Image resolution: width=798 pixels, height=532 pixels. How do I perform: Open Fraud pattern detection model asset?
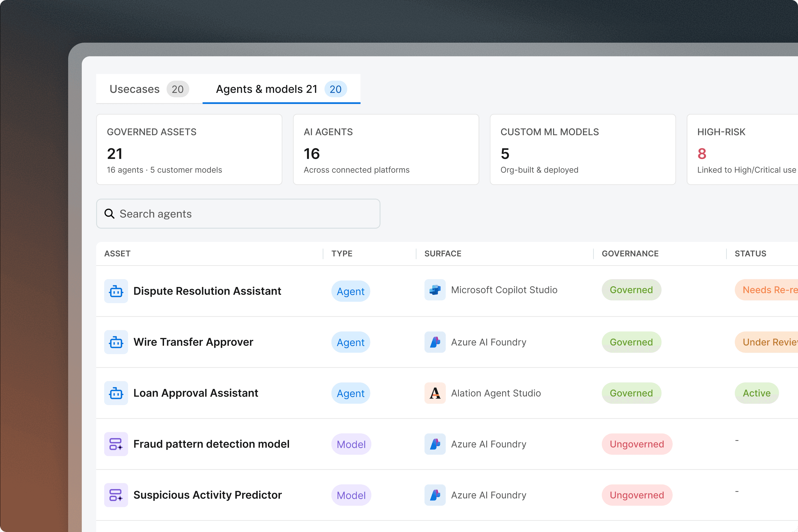(x=211, y=444)
